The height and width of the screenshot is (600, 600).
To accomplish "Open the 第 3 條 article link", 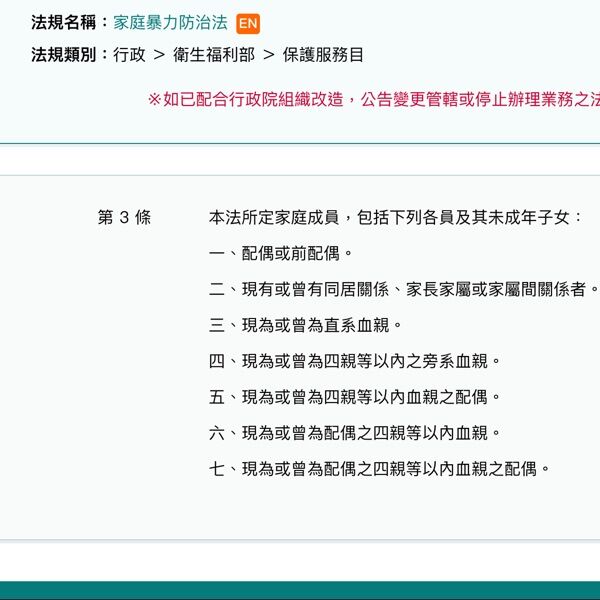I will click(x=124, y=217).
